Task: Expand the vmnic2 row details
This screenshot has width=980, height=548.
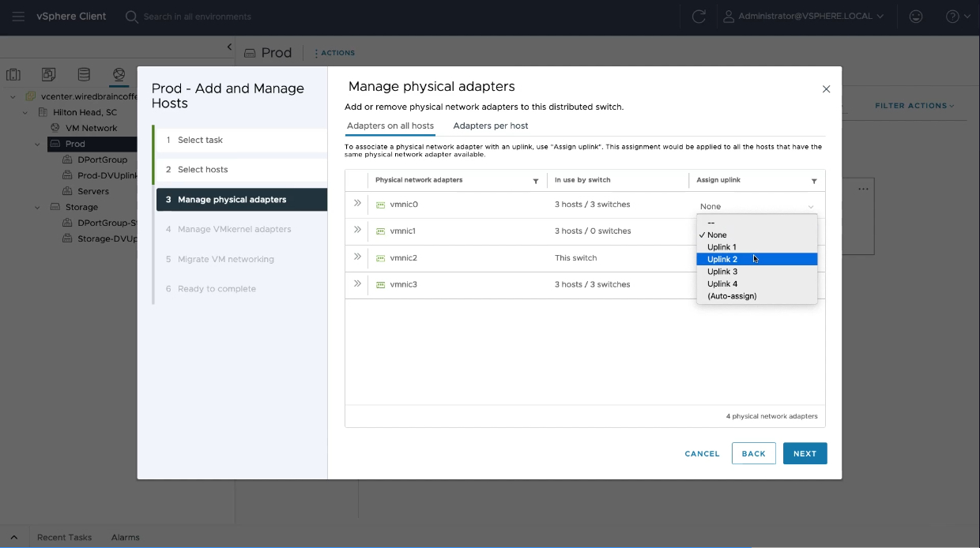Action: [357, 257]
